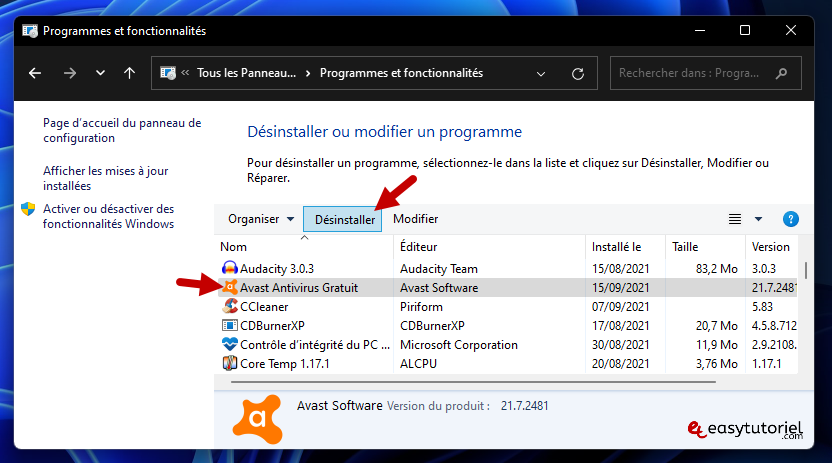This screenshot has height=463, width=832.
Task: Click the search field Rechercher dans
Action: pyautogui.click(x=705, y=73)
